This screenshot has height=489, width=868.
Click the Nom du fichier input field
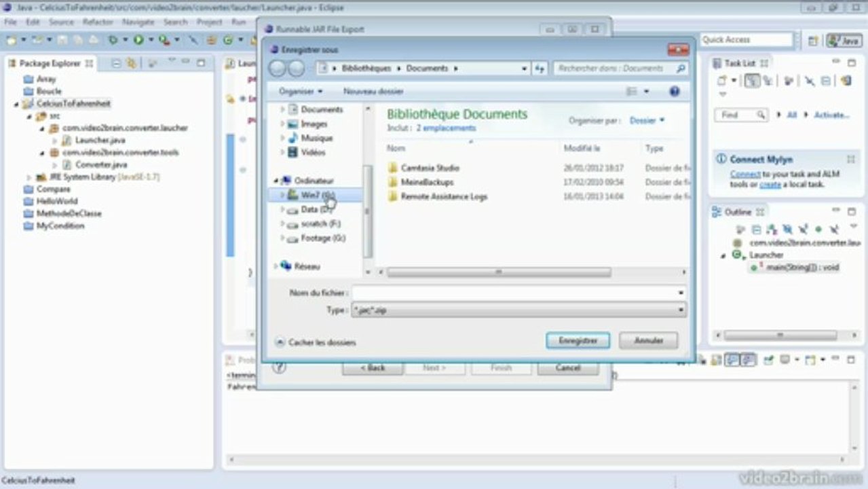point(518,293)
